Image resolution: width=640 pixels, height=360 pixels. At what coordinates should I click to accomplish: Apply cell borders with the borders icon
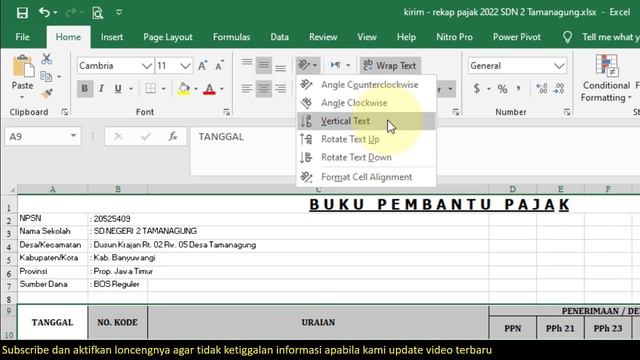151,89
